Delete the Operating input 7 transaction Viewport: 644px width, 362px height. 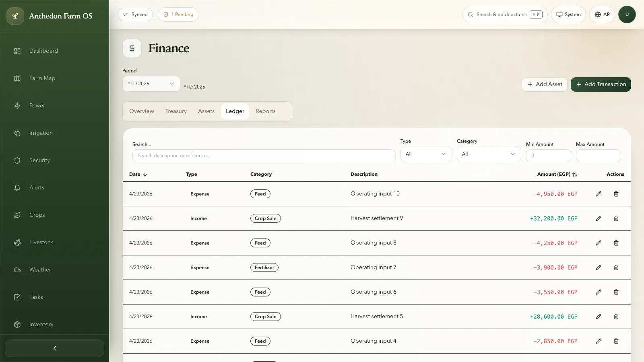616,267
